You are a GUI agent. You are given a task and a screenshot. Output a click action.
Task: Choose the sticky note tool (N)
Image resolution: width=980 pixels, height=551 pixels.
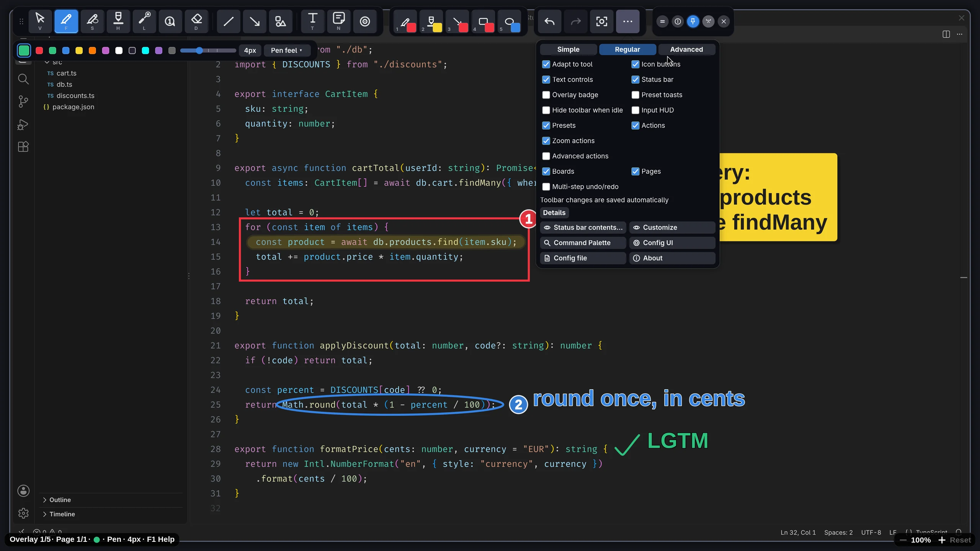[x=339, y=21]
